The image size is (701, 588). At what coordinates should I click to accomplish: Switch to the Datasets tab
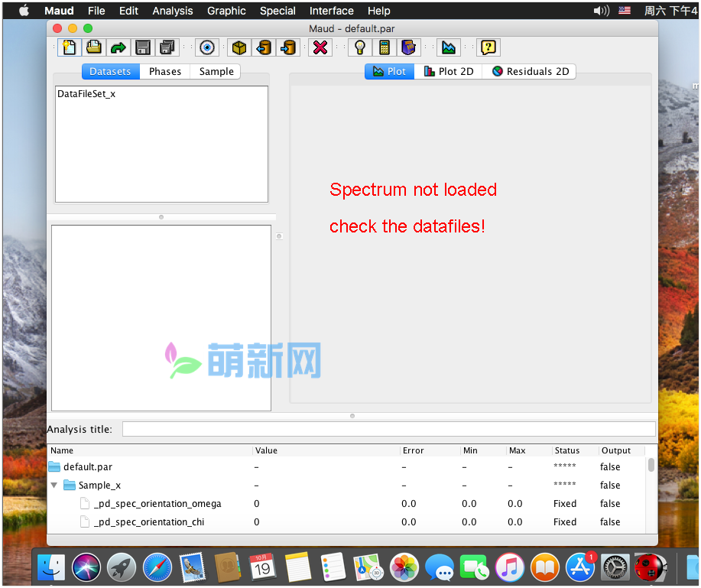point(110,72)
